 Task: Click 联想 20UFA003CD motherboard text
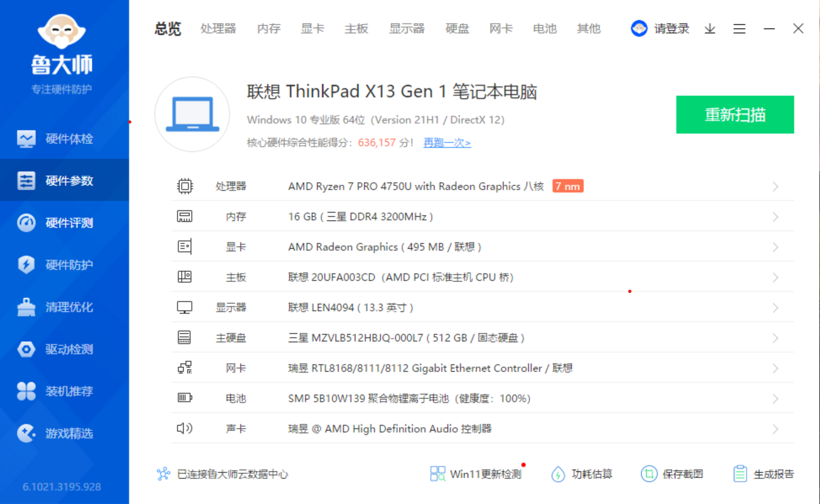click(x=401, y=277)
